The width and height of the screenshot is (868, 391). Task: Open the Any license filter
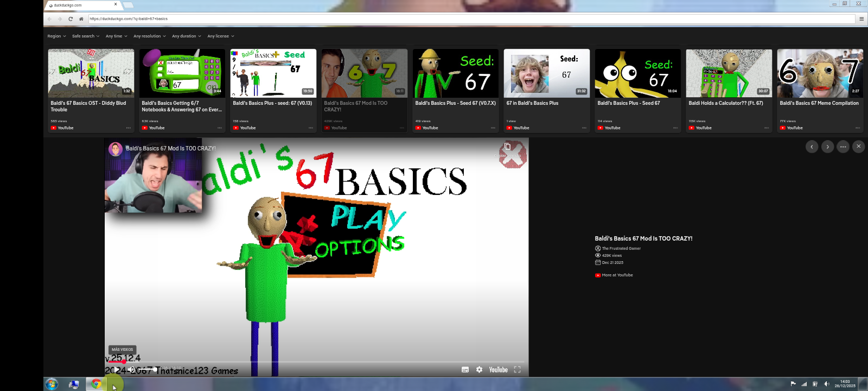221,36
